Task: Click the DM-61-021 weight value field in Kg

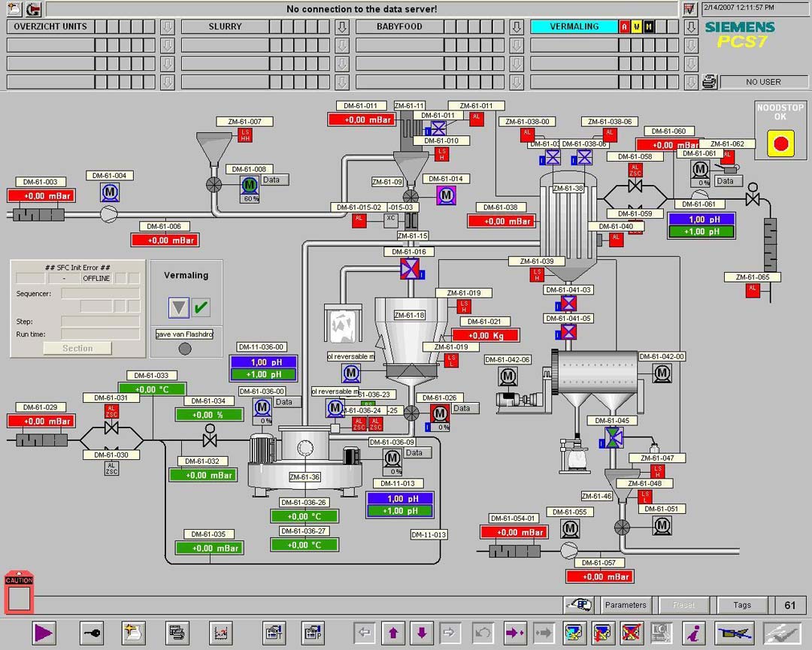Action: pos(486,335)
